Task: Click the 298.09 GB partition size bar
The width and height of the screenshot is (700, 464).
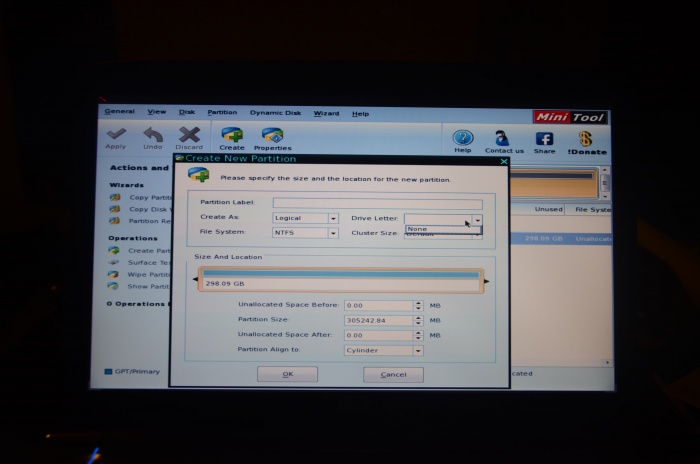Action: tap(341, 280)
